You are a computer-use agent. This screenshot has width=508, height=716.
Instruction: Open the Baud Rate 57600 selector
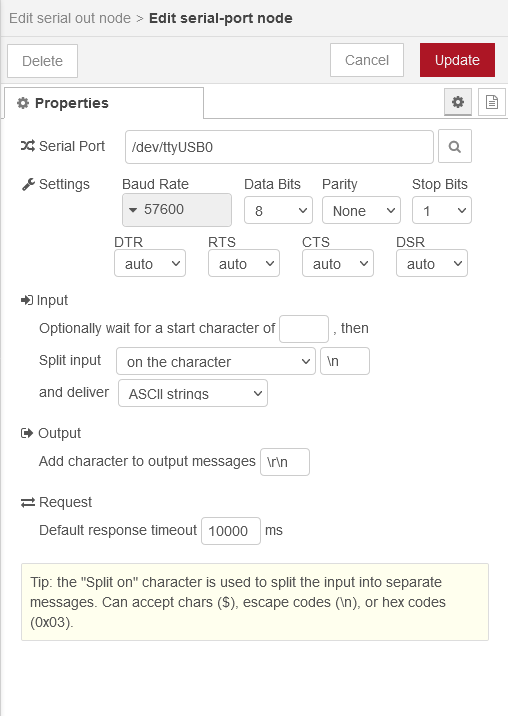[x=177, y=210]
